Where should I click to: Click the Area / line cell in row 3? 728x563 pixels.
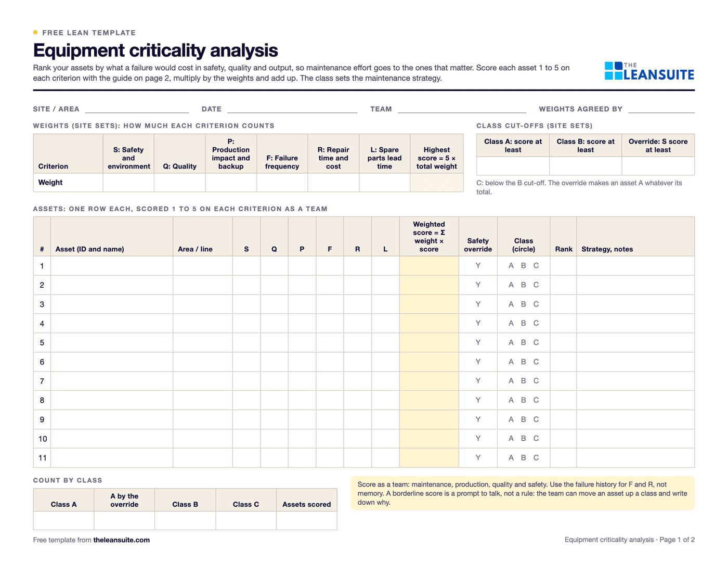(203, 304)
